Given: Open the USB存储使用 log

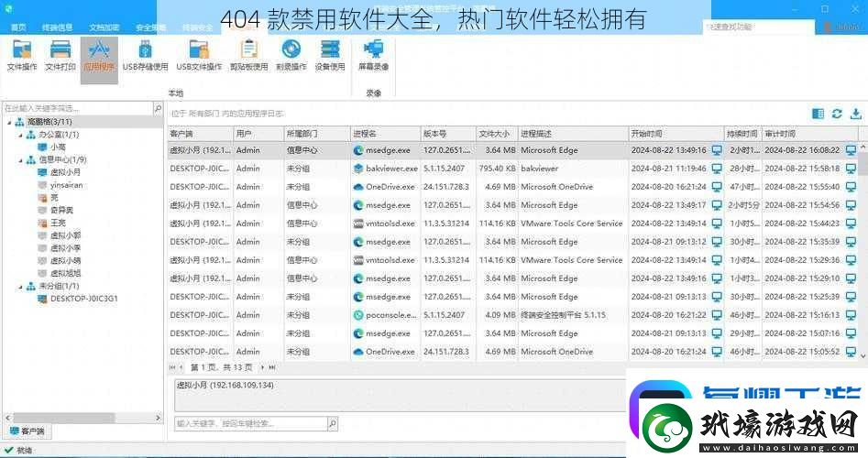Looking at the screenshot, I should 145,55.
